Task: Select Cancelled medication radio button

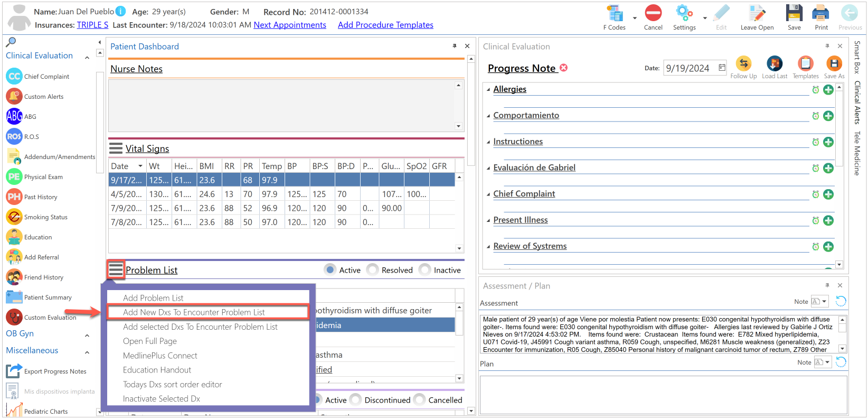Action: (x=419, y=399)
